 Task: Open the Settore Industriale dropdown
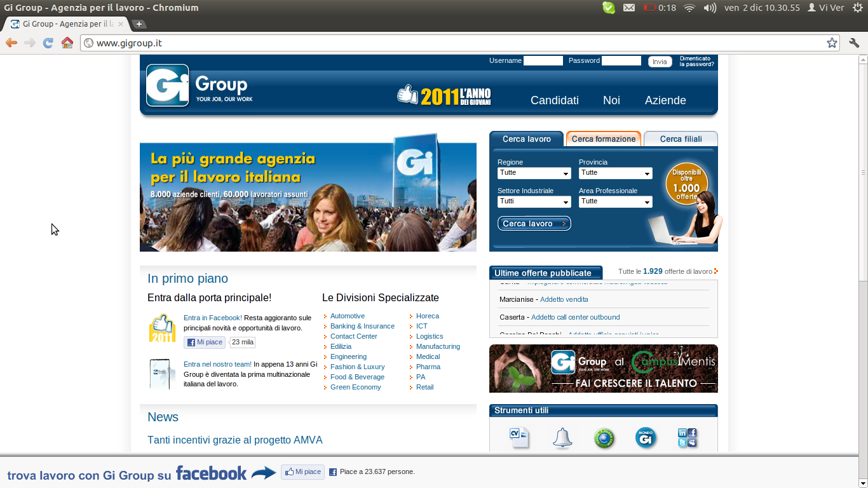534,202
